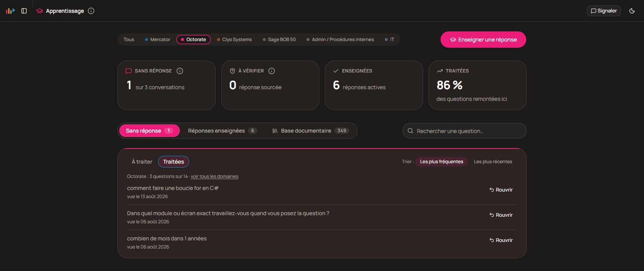Select the Tous domain filter
644x271 pixels.
tap(129, 40)
